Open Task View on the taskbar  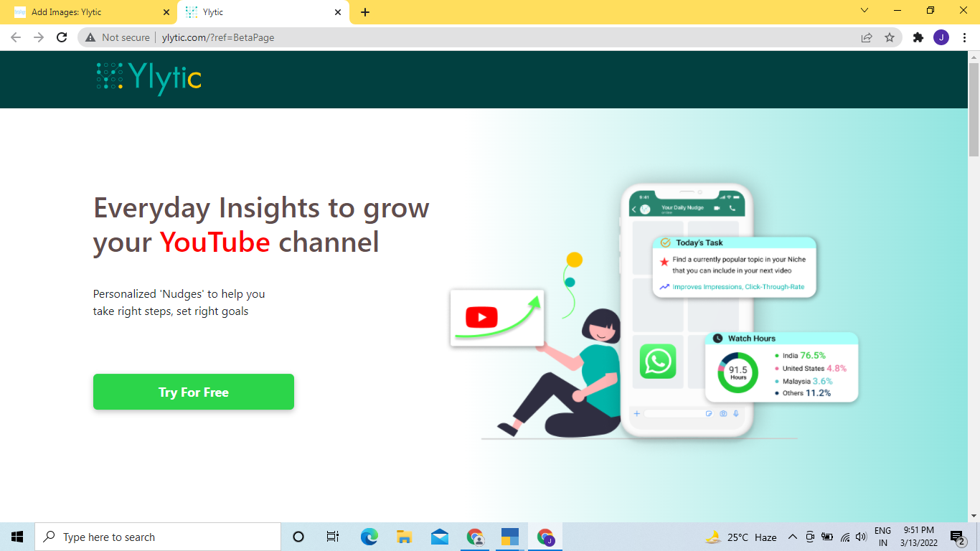333,537
